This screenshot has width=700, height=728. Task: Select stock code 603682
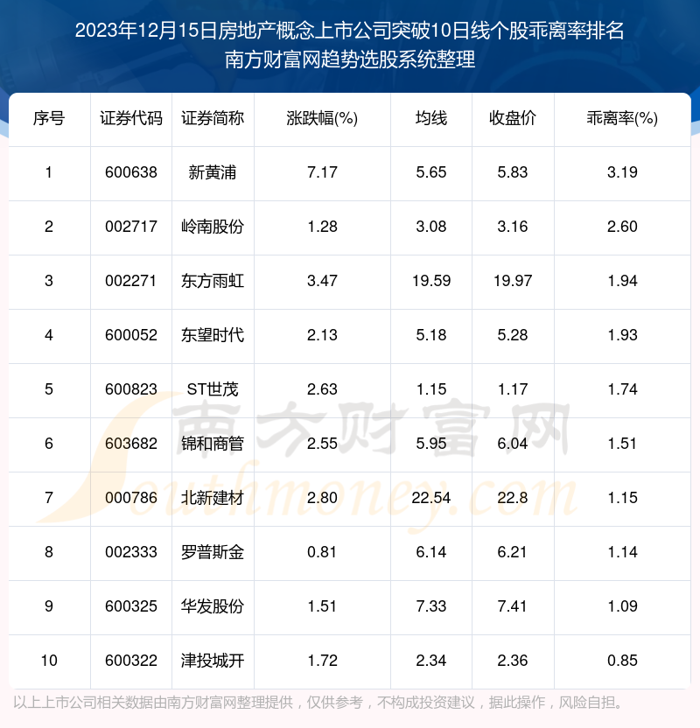(x=131, y=444)
